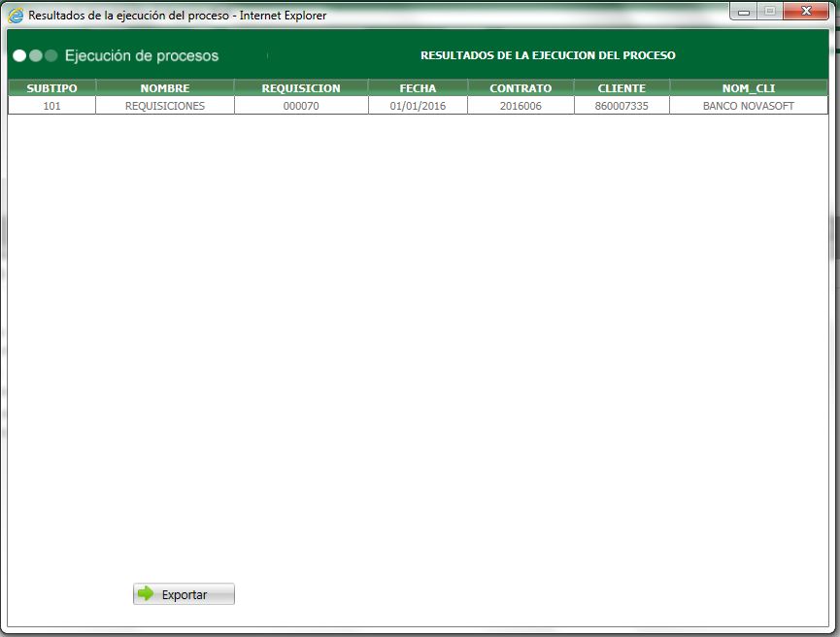Sort the table by the SUBTIPO column
This screenshot has height=637, width=840.
point(51,87)
